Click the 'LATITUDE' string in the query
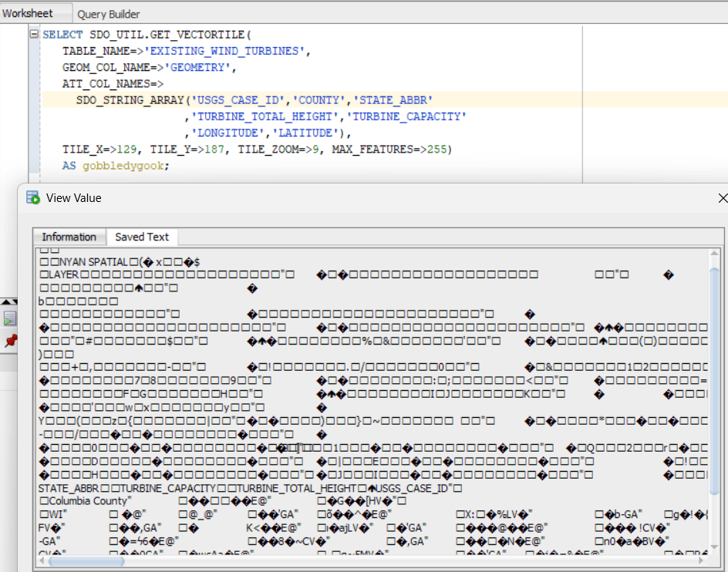The width and height of the screenshot is (728, 572). coord(306,133)
